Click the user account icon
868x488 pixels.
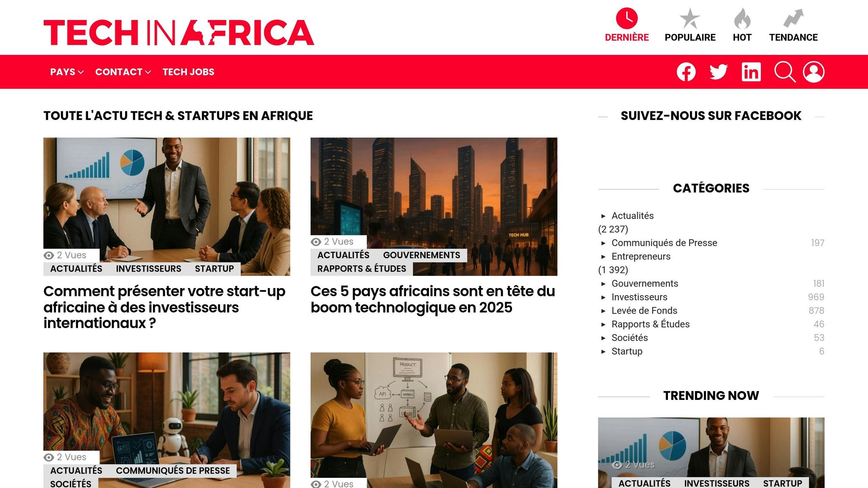[x=814, y=72]
